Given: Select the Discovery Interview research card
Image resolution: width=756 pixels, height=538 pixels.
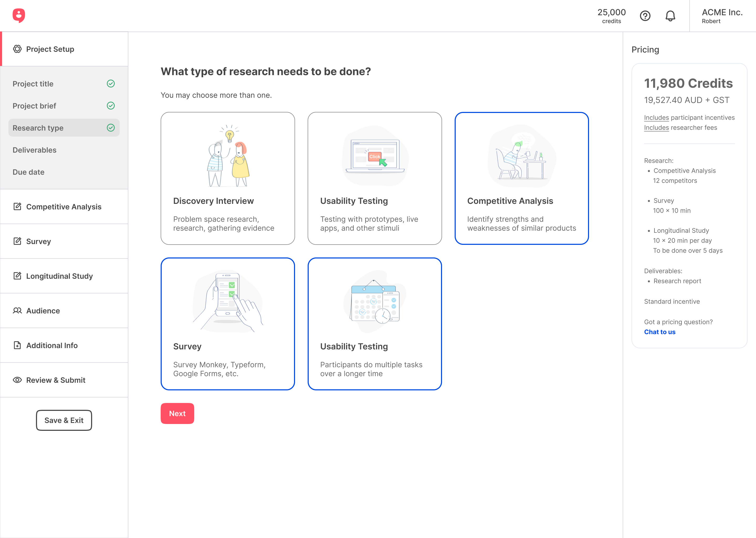Looking at the screenshot, I should click(x=228, y=178).
